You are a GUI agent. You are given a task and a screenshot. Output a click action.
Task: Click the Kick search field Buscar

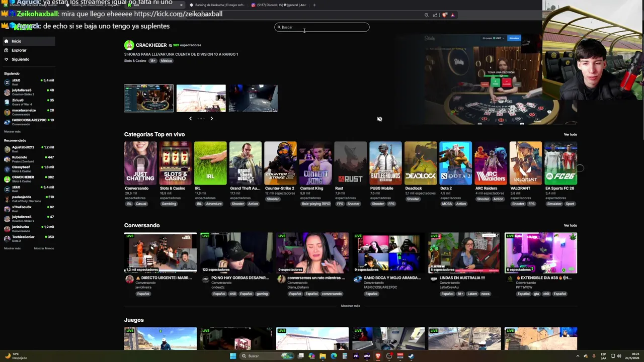pos(322,27)
